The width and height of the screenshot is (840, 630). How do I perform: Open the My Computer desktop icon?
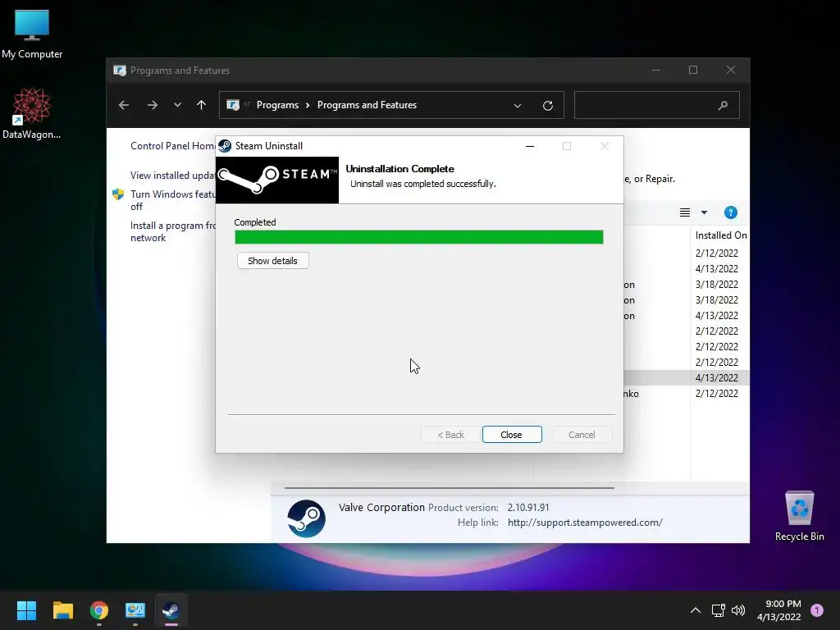[32, 34]
